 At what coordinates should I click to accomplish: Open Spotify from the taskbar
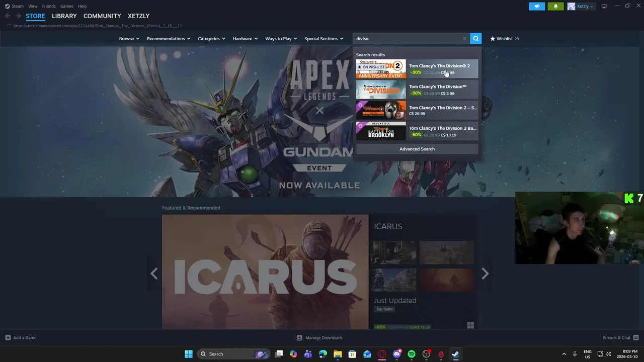pos(412,354)
